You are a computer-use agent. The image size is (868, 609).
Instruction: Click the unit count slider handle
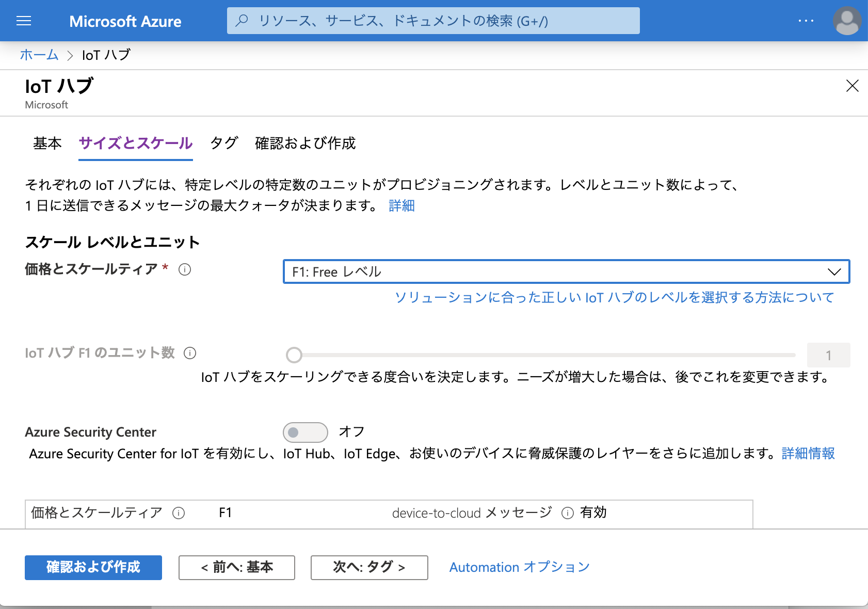[294, 355]
